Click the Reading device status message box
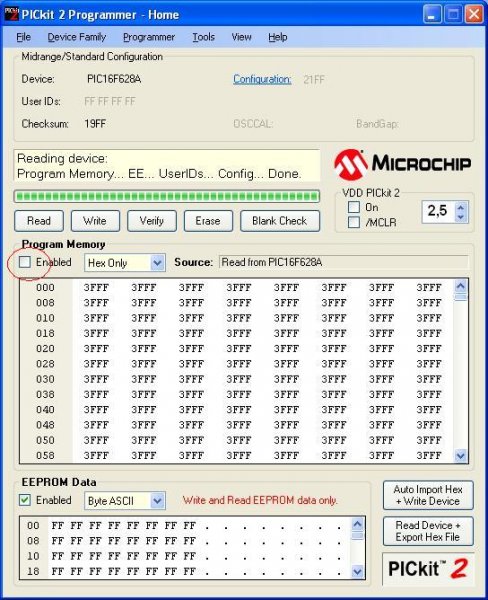This screenshot has width=488, height=600. 167,166
